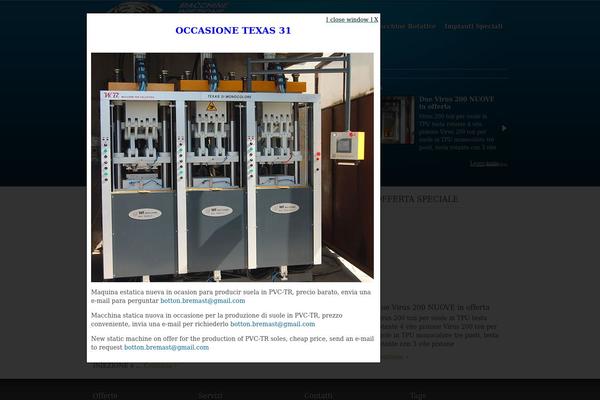Image resolution: width=600 pixels, height=400 pixels.
Task: Open 'Macchine Rotative' menu in background page
Action: point(408,26)
